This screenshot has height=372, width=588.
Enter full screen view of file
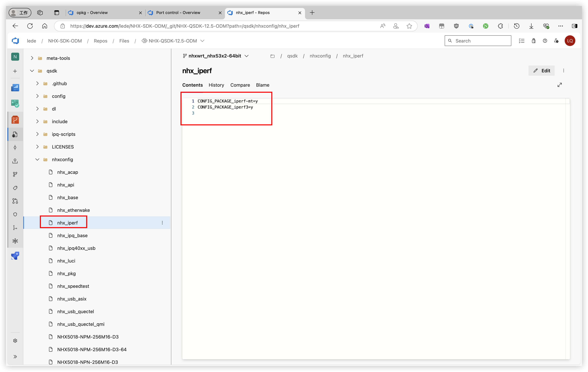point(560,85)
